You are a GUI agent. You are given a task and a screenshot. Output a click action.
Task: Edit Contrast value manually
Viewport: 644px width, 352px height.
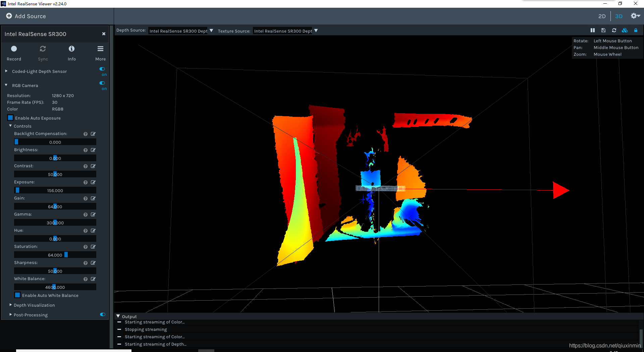point(93,166)
